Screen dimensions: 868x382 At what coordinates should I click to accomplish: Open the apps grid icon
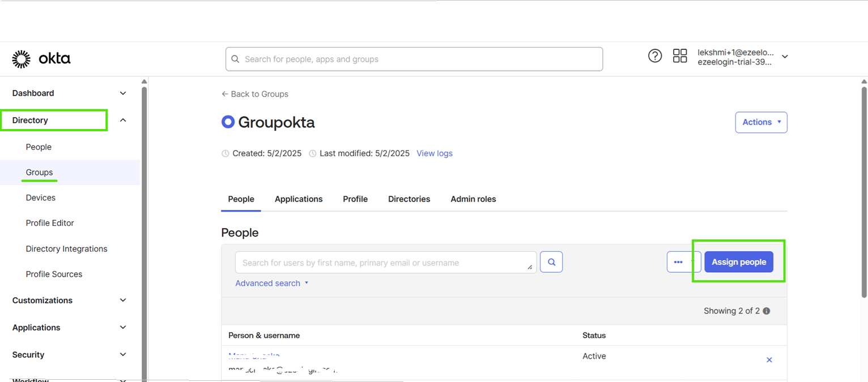(680, 56)
